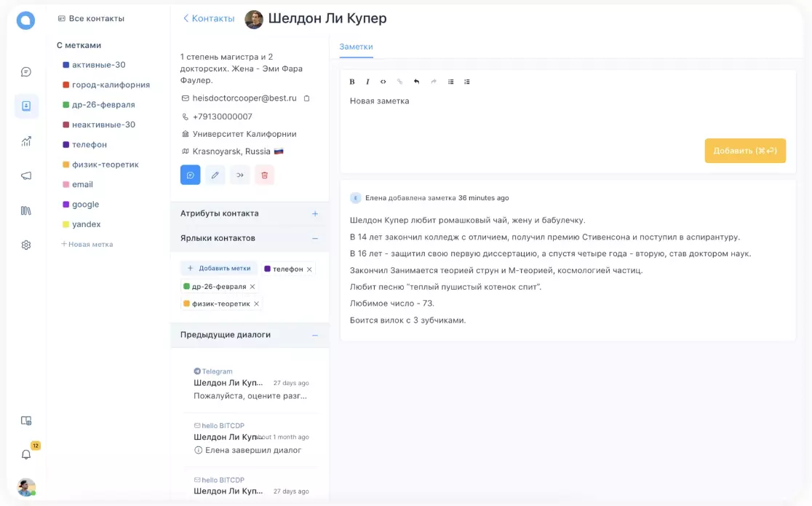
Task: Remove the др-26-февраля label from contact
Action: point(252,286)
